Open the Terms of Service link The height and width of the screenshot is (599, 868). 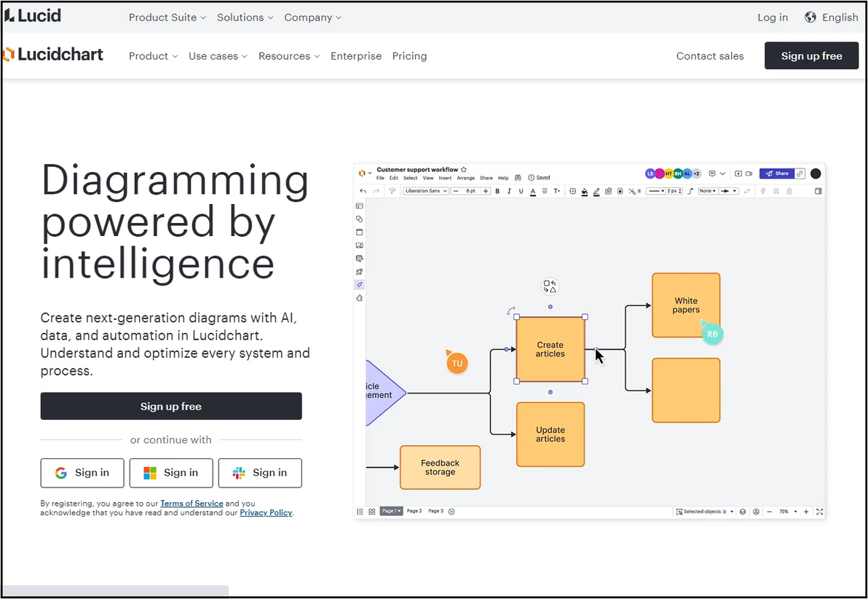click(192, 503)
